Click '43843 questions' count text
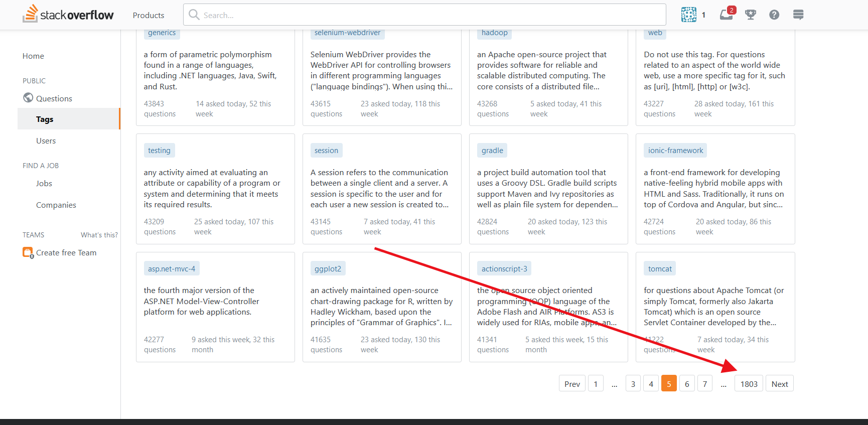The width and height of the screenshot is (868, 425). (x=160, y=109)
